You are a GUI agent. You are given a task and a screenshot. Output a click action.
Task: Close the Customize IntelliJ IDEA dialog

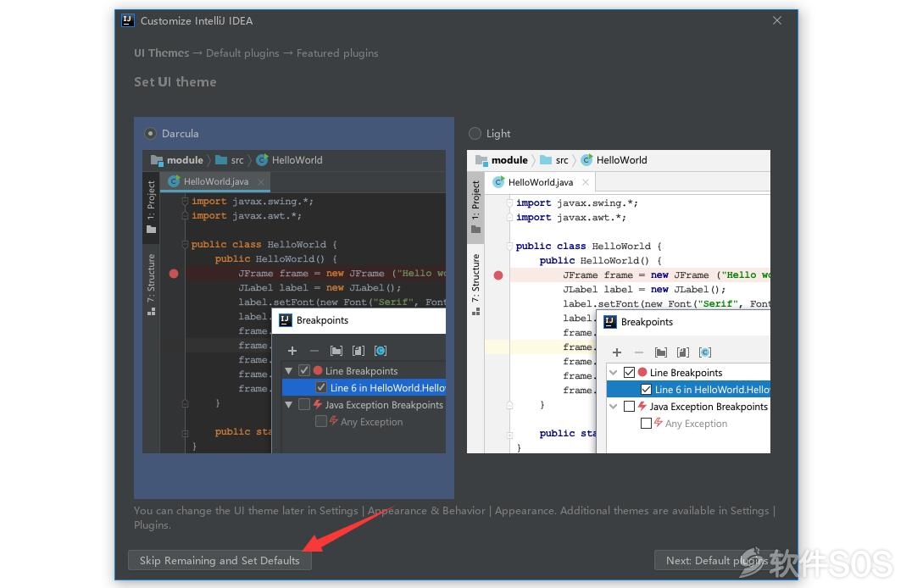pos(777,21)
